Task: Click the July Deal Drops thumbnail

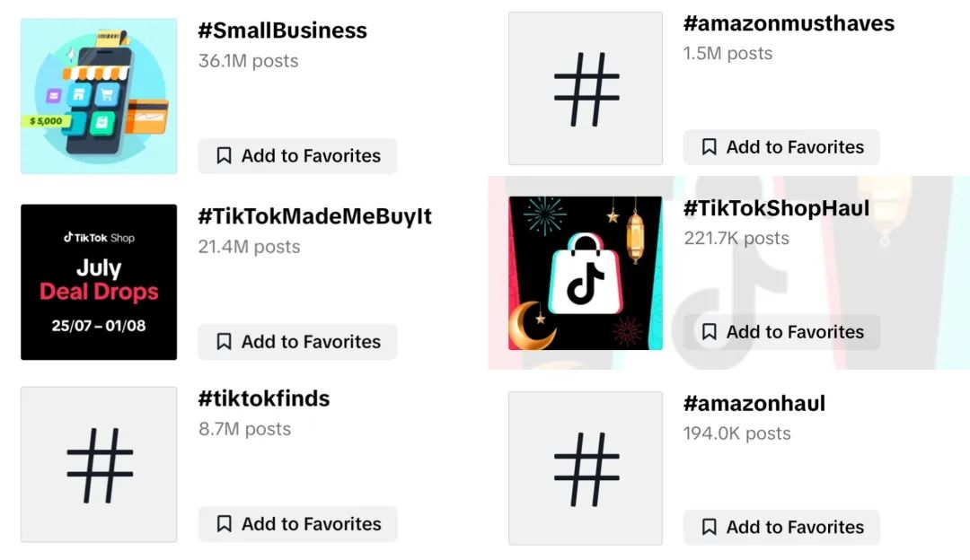Action: point(99,282)
